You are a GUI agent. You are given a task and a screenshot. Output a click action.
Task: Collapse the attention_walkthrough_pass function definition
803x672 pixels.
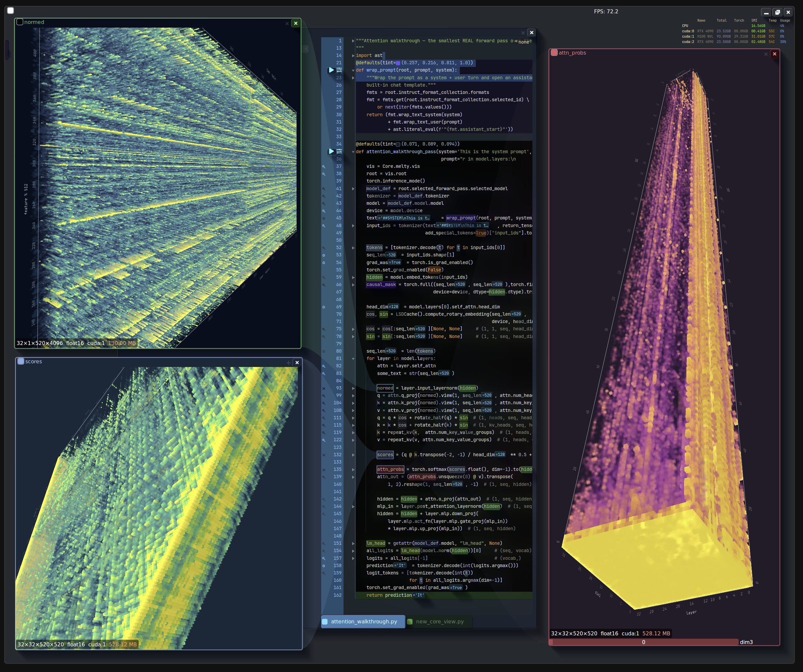(353, 152)
